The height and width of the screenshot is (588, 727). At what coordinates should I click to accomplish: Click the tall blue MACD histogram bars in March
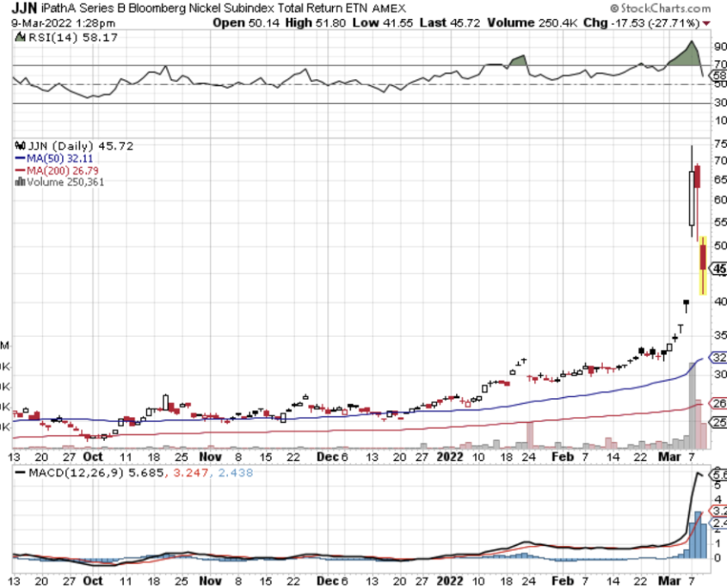[698, 536]
